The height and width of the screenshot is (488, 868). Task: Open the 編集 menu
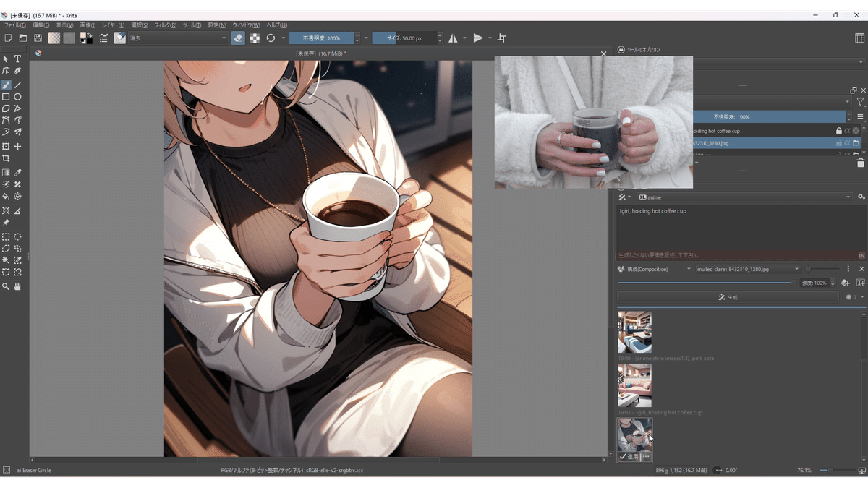41,25
